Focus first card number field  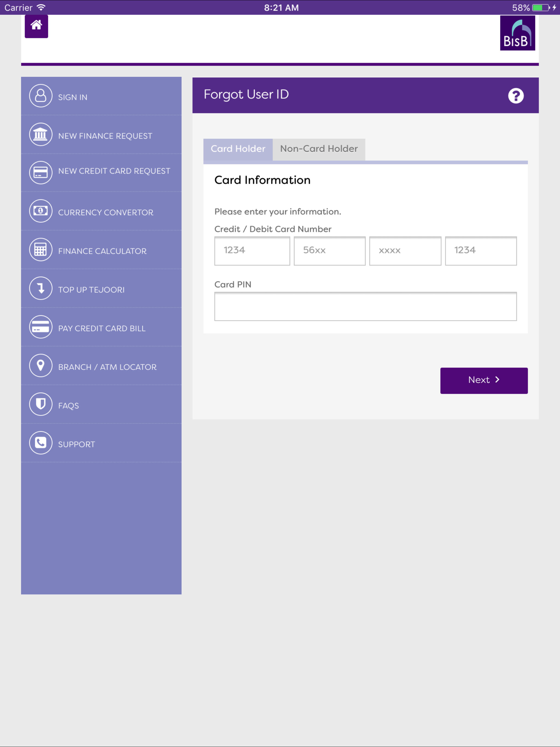[x=252, y=251]
